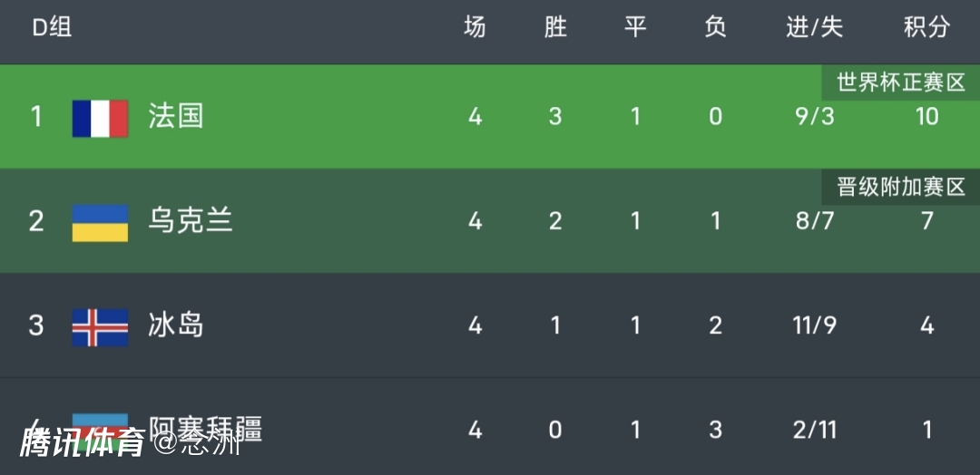Click the Ukraine flag icon
Viewport: 980px width, 475px height.
coord(100,222)
